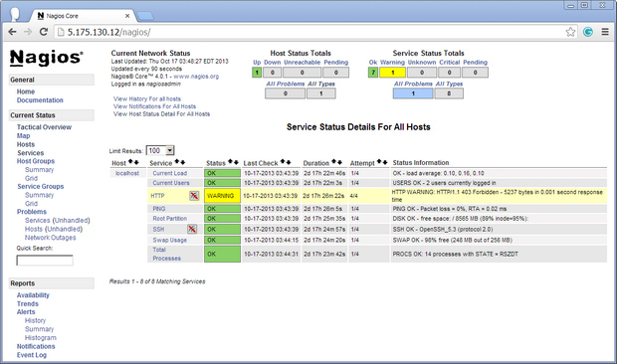This screenshot has width=617, height=364.
Task: Go back with the browser back arrow
Action: click(x=12, y=32)
